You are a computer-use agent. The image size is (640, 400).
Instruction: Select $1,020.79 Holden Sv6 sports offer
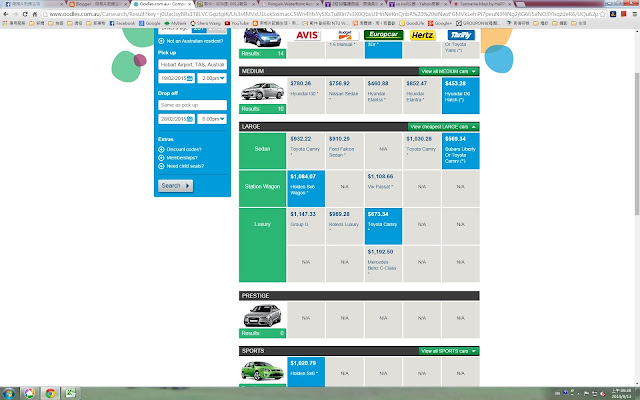(306, 372)
